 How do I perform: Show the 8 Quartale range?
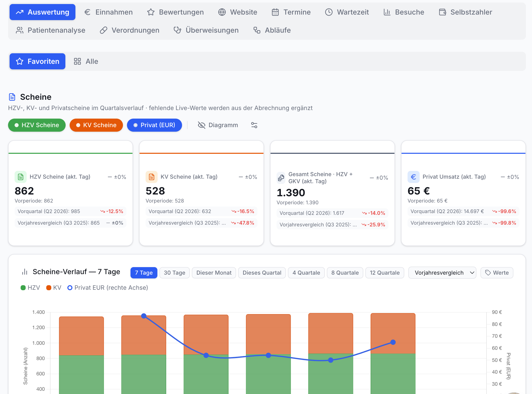coord(345,273)
